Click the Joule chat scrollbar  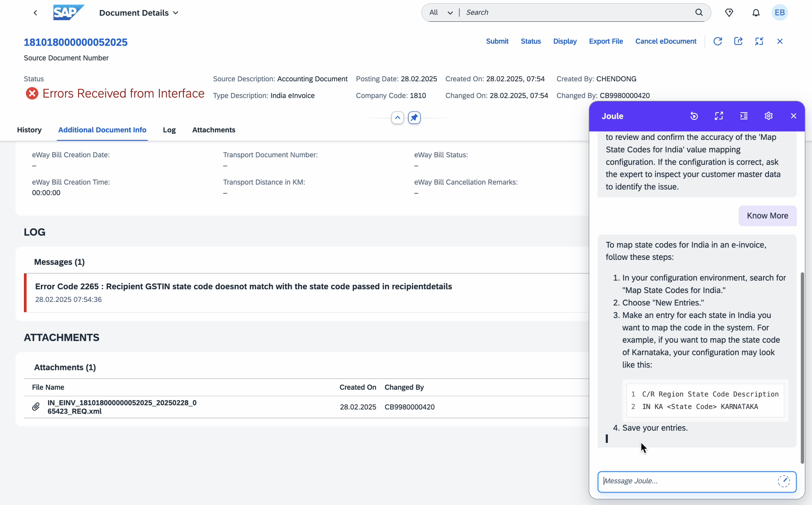pyautogui.click(x=802, y=367)
